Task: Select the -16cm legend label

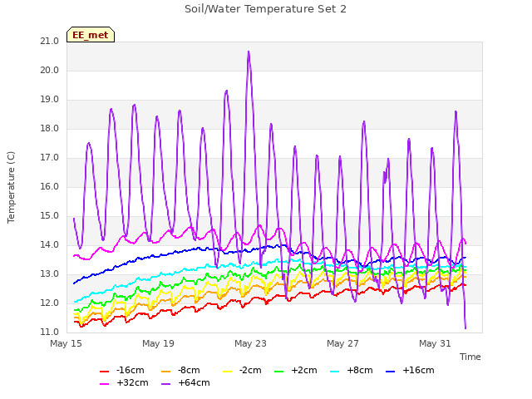Action: 131,370
